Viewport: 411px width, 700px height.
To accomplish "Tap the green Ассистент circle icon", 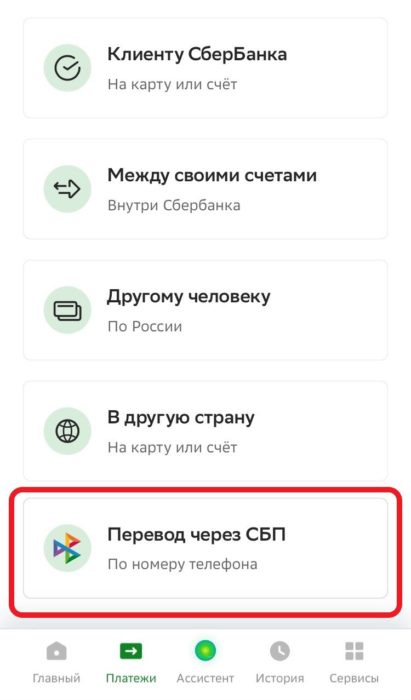I will click(x=205, y=651).
